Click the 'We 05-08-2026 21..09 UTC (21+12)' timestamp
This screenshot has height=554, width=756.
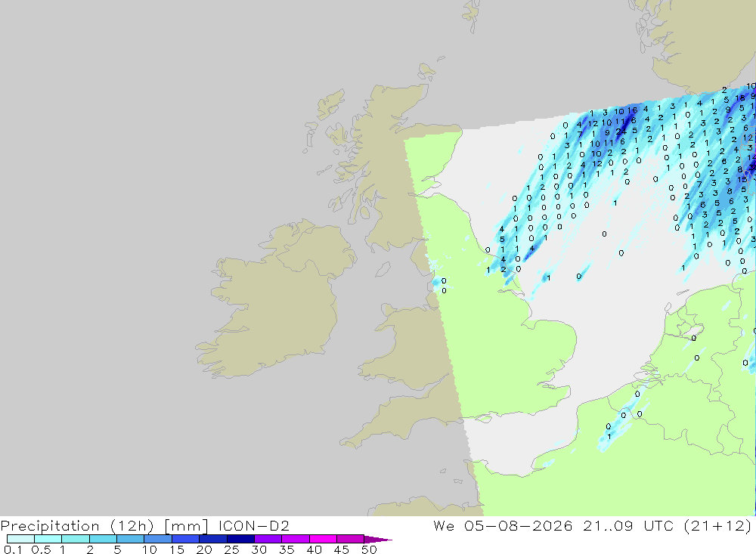point(592,526)
